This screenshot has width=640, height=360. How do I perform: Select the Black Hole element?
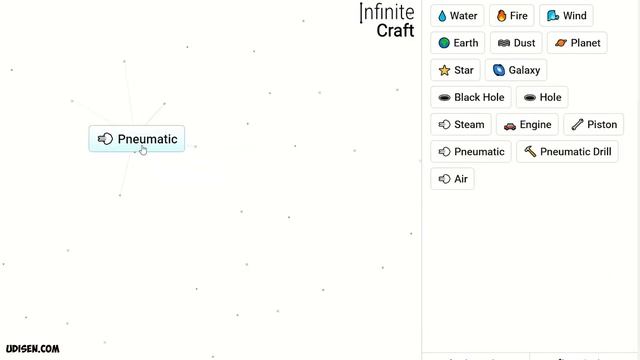[471, 97]
